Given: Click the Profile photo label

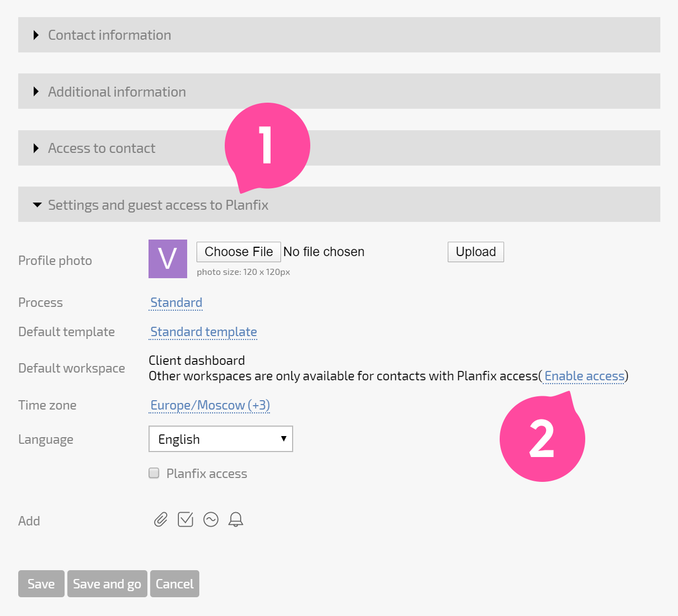Looking at the screenshot, I should (55, 261).
